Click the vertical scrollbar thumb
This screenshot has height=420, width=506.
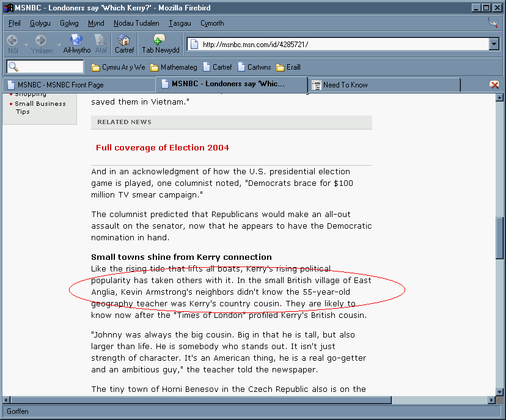pos(499,238)
